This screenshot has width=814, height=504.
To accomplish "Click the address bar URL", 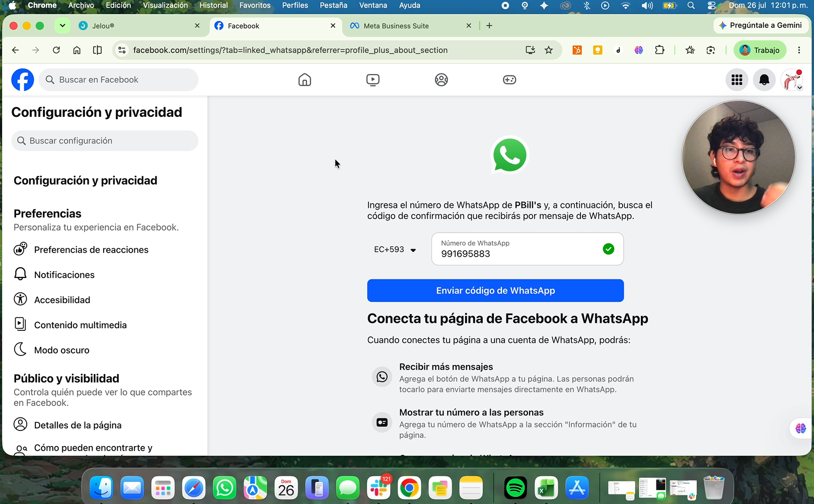I will (290, 50).
